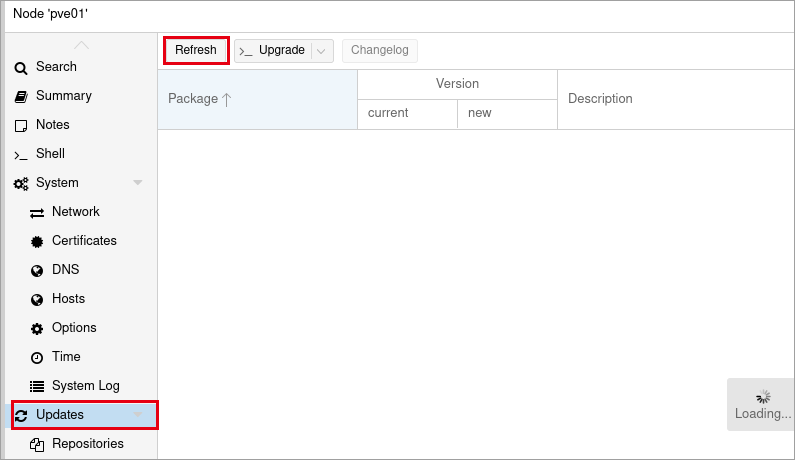Image resolution: width=795 pixels, height=460 pixels.
Task: Click the Hosts globe icon
Action: pyautogui.click(x=37, y=300)
